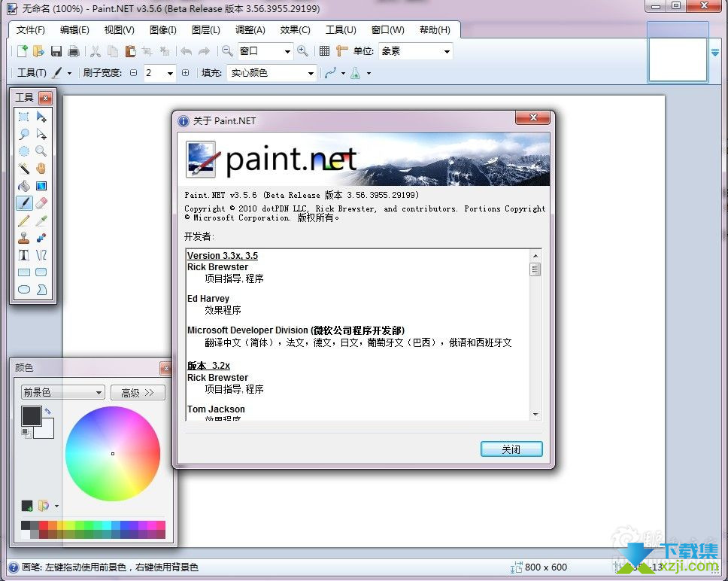Select the Ellipse Select tool
Image resolution: width=728 pixels, height=581 pixels.
[23, 151]
